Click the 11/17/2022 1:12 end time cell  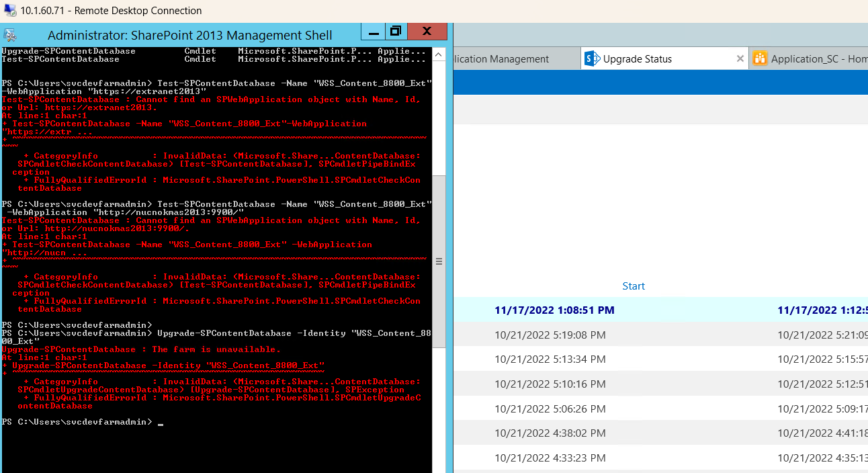coord(822,310)
